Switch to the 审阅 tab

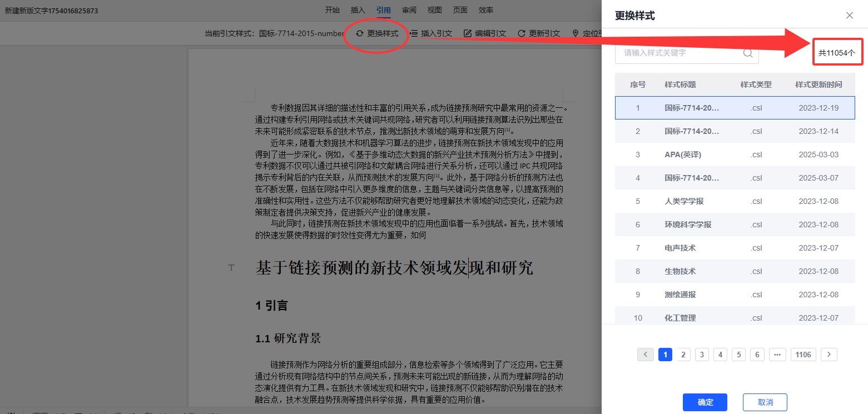(x=409, y=10)
